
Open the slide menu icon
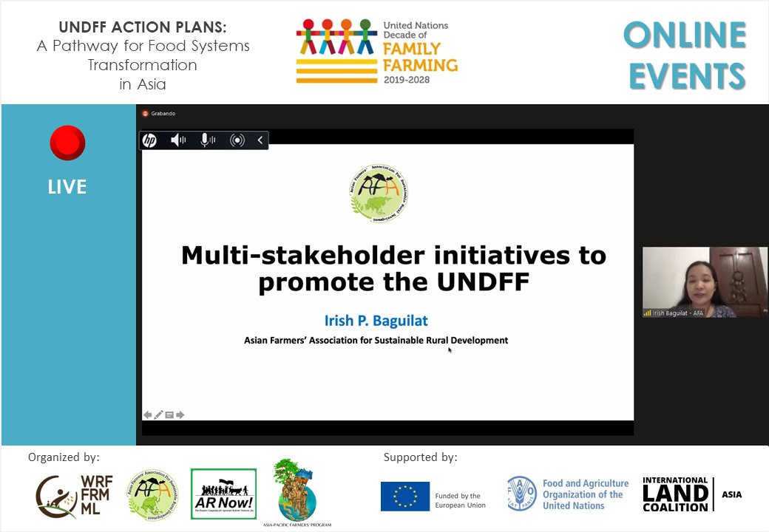(x=169, y=415)
